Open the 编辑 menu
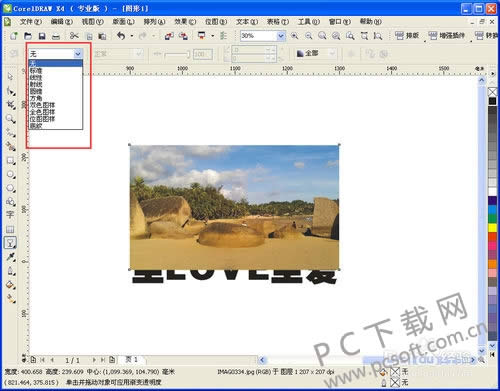The height and width of the screenshot is (391, 500). click(61, 22)
